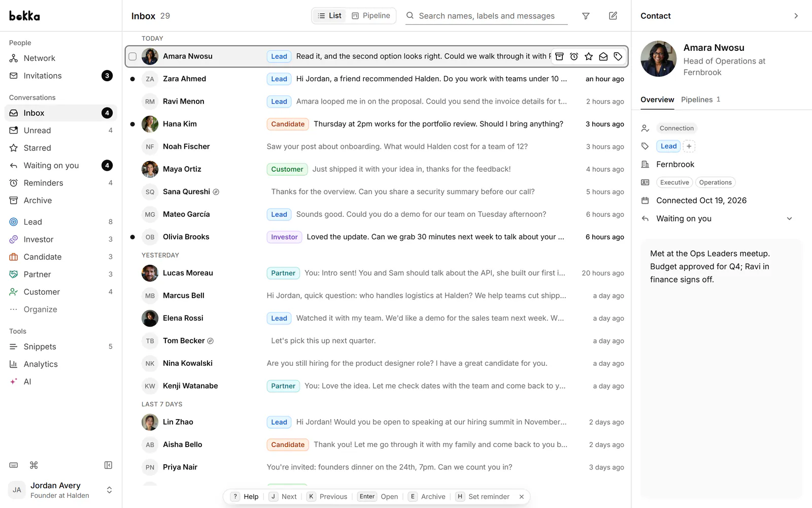This screenshot has width=812, height=508.
Task: Add a label with plus button
Action: 689,146
